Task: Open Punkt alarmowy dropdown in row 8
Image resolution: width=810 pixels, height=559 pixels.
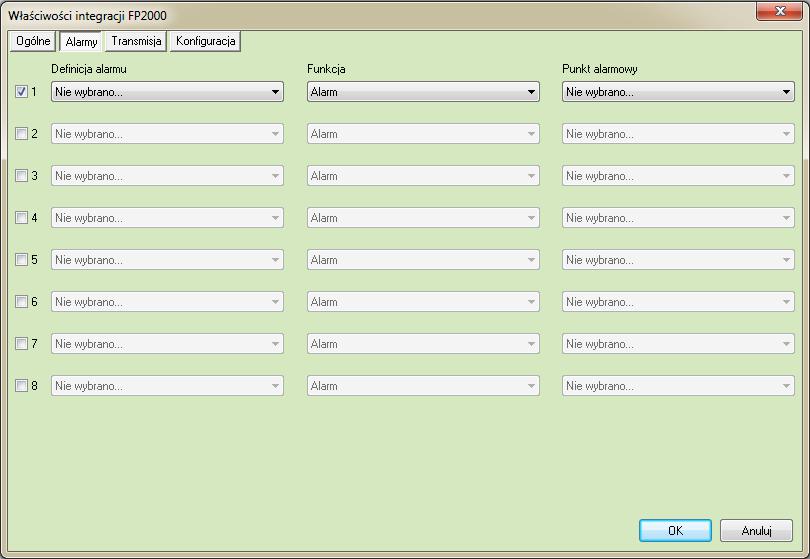Action: tap(678, 385)
